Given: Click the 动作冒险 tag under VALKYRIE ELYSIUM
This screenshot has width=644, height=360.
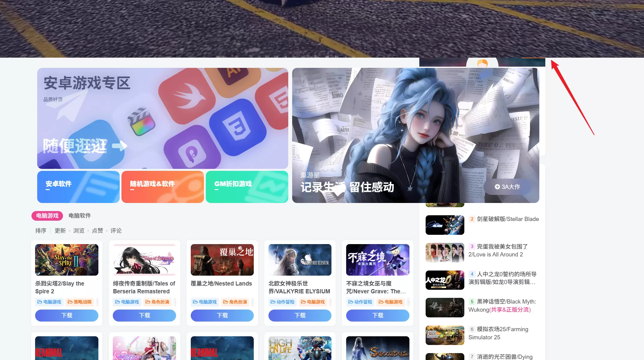Looking at the screenshot, I should tap(283, 302).
